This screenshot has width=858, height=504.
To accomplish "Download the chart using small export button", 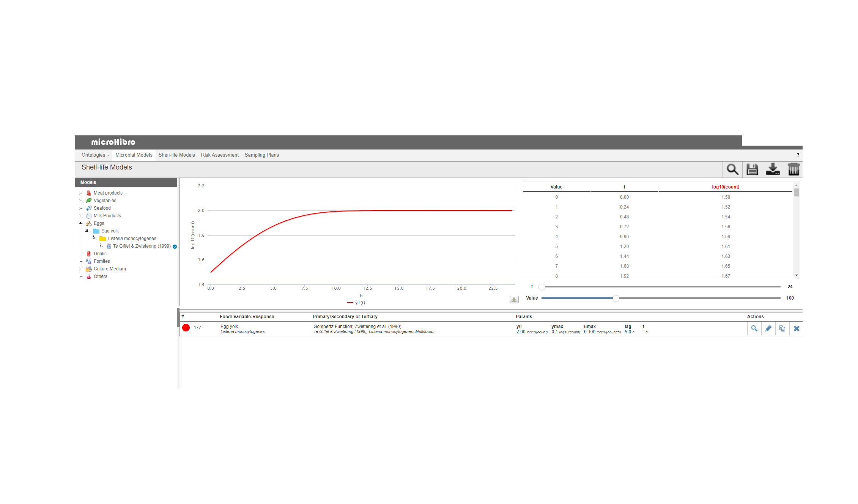I will point(514,300).
